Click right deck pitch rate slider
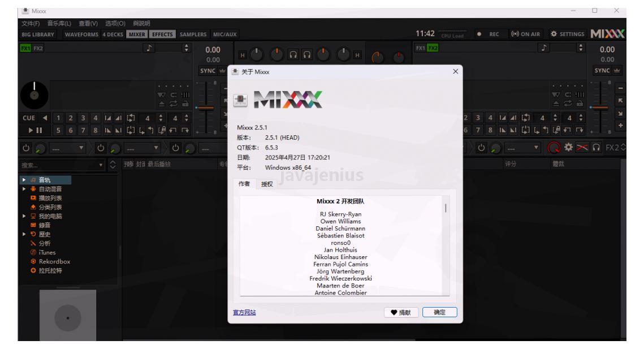Image resolution: width=644 pixels, height=349 pixels. pyautogui.click(x=600, y=107)
